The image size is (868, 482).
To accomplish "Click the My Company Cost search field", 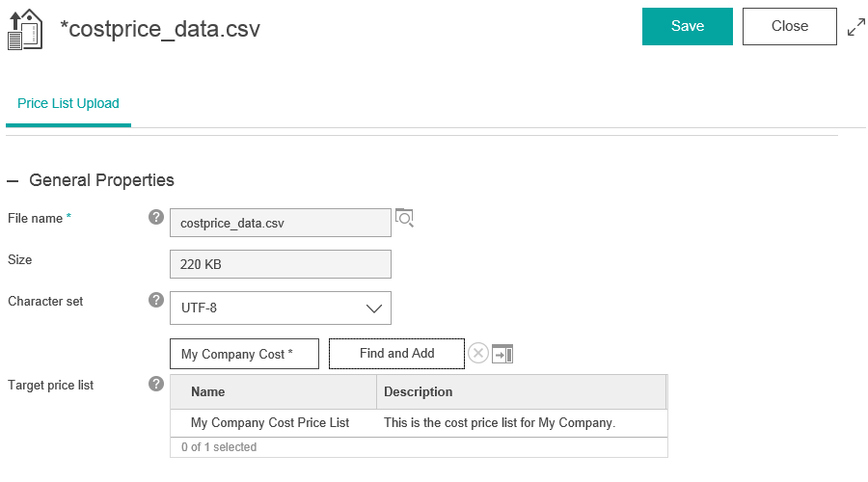I will pyautogui.click(x=244, y=354).
